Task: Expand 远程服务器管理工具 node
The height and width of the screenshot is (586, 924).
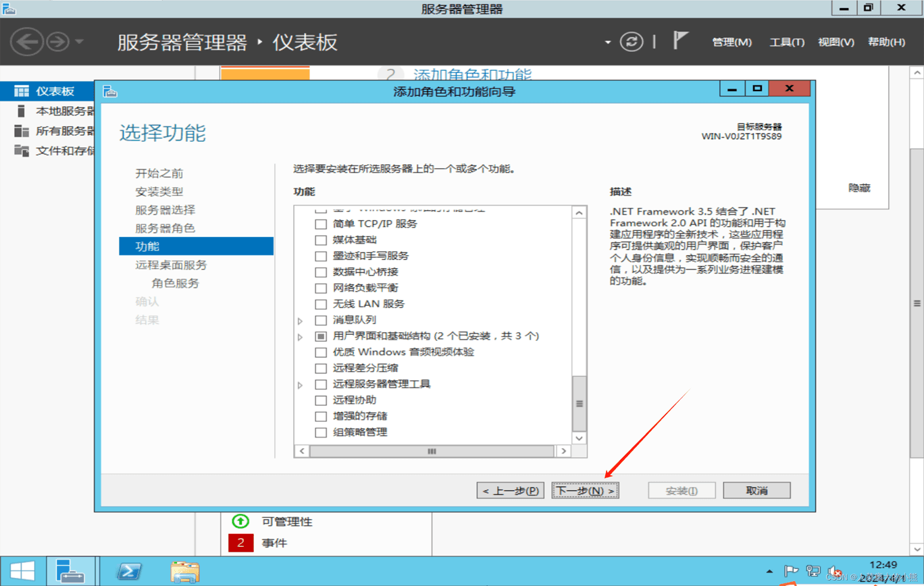Action: 301,385
